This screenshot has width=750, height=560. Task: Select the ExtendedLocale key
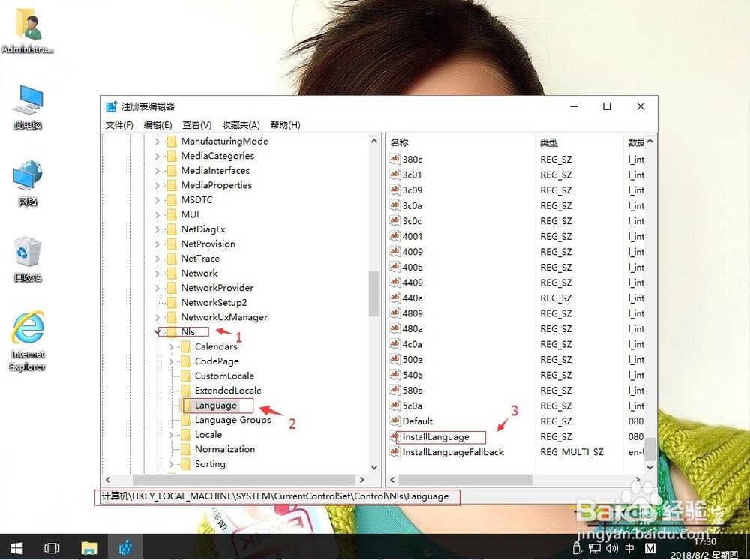pos(228,391)
